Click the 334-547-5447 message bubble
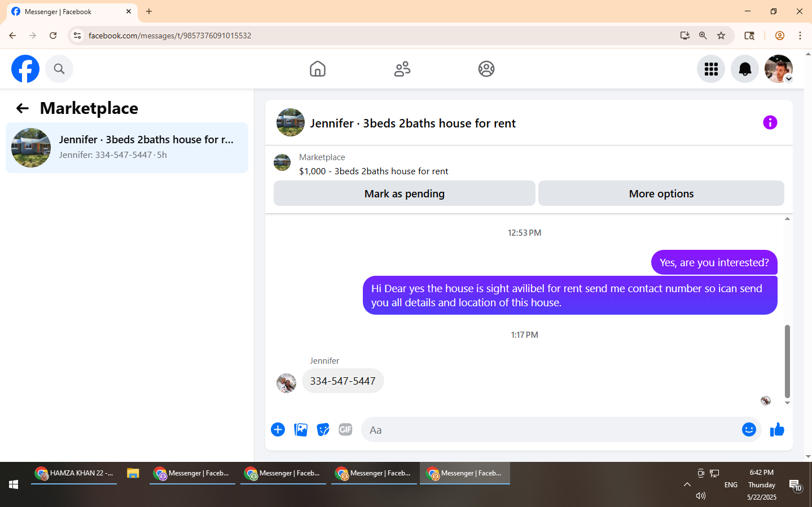 tap(343, 381)
